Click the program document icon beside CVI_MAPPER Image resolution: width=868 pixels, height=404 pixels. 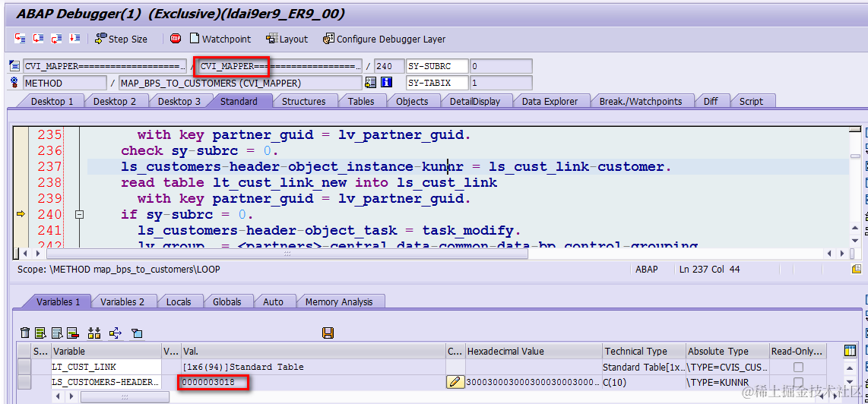[x=15, y=66]
